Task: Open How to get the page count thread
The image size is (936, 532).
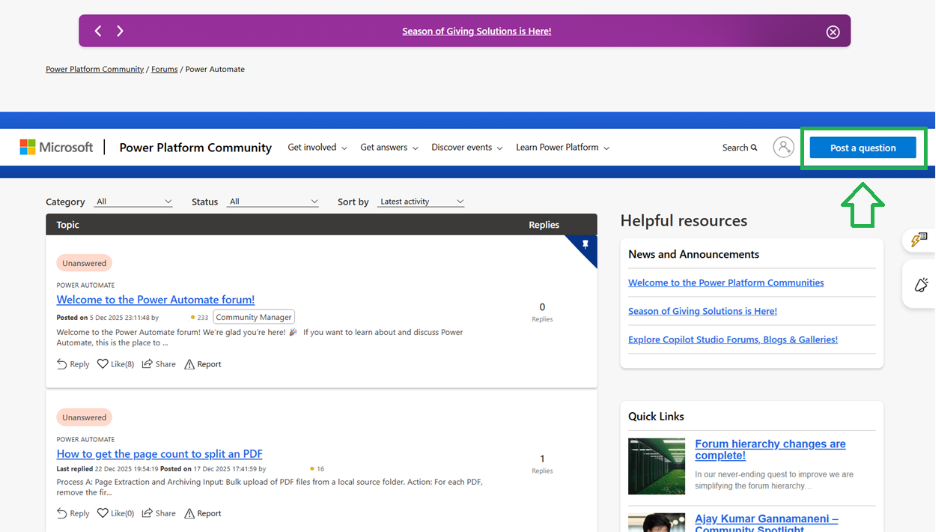Action: coord(159,454)
